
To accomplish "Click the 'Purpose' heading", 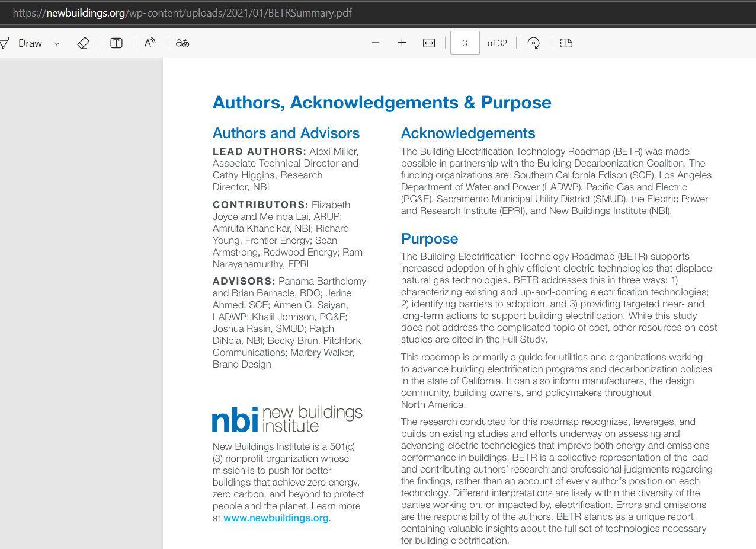I will [x=430, y=239].
